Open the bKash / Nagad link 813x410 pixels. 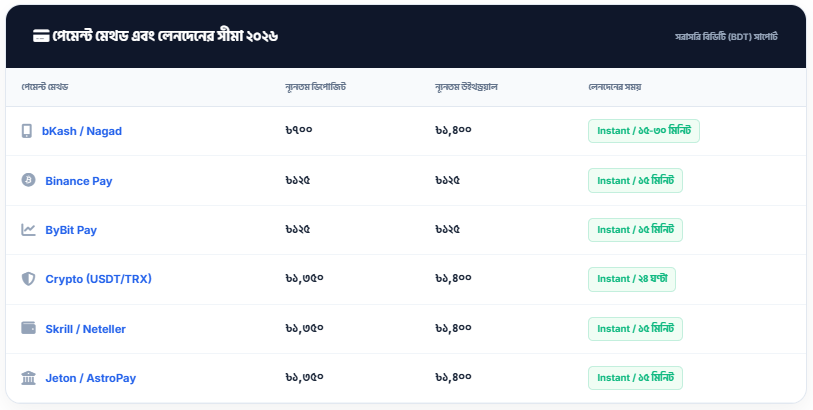point(82,131)
